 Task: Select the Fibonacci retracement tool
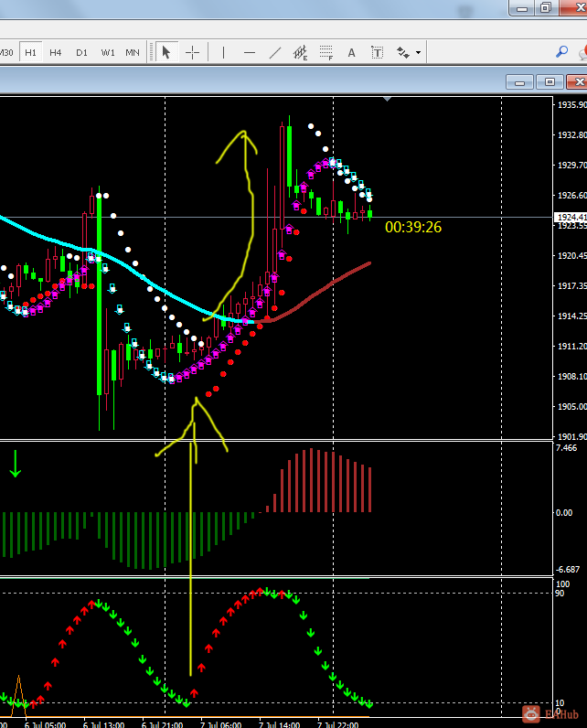coord(326,52)
